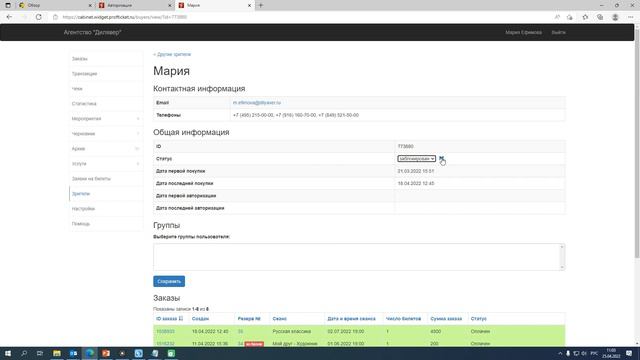Sort orders by Резерв № column
The width and height of the screenshot is (640, 360).
pyautogui.click(x=249, y=318)
